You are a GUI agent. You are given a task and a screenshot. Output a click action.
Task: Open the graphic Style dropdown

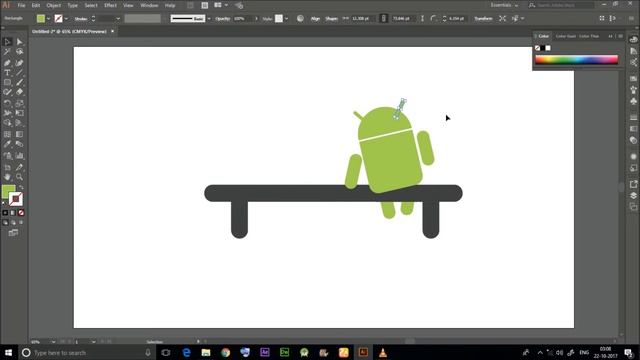(287, 19)
